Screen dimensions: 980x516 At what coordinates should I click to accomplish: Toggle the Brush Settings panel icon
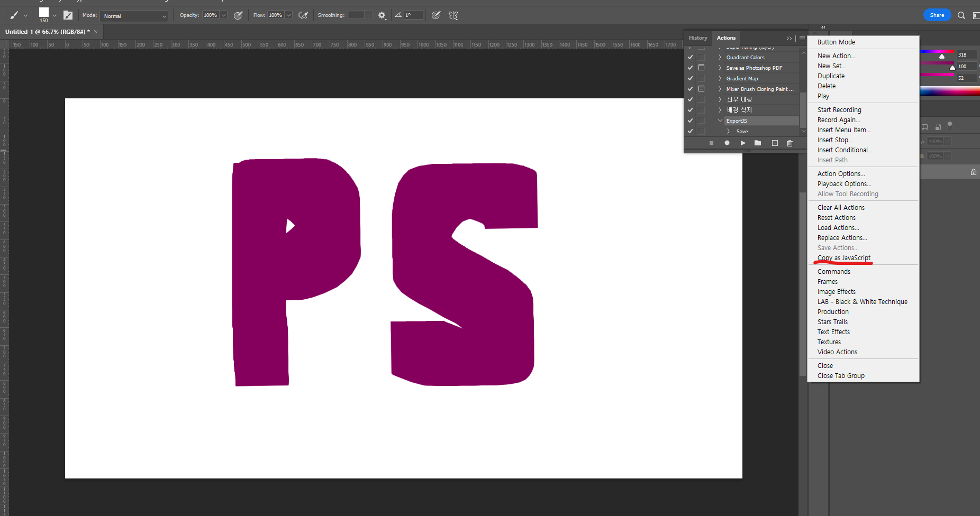coord(68,15)
